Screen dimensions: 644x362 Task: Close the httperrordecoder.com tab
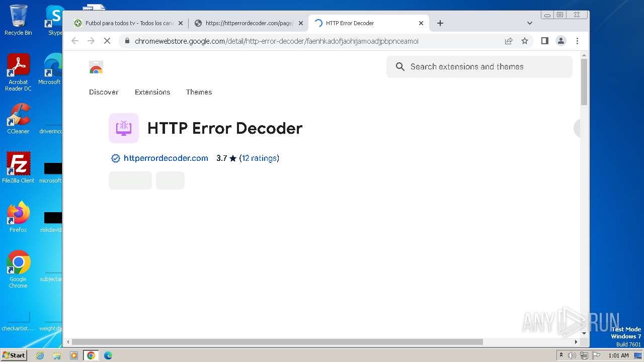click(x=301, y=23)
